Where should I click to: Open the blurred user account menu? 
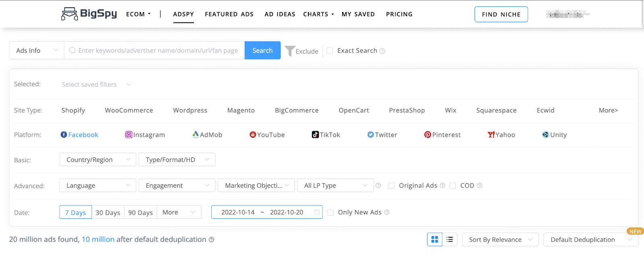point(568,15)
